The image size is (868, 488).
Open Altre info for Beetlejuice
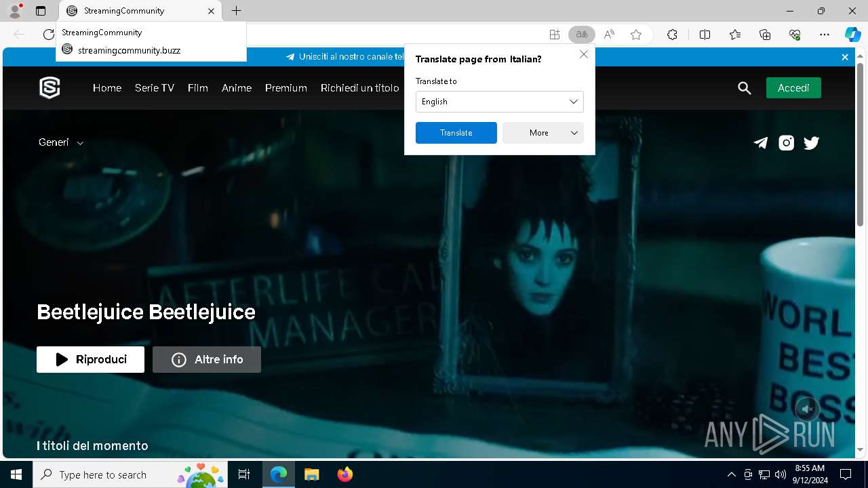[x=207, y=359]
